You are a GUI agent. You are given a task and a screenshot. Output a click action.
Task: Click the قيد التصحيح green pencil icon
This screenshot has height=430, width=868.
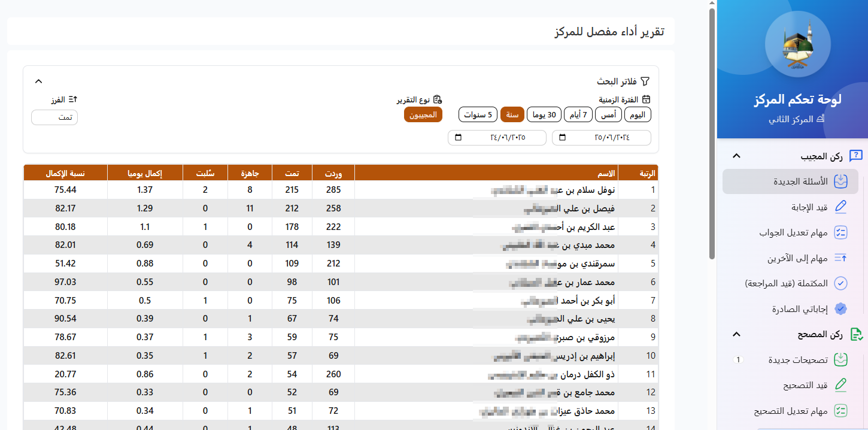tap(841, 385)
